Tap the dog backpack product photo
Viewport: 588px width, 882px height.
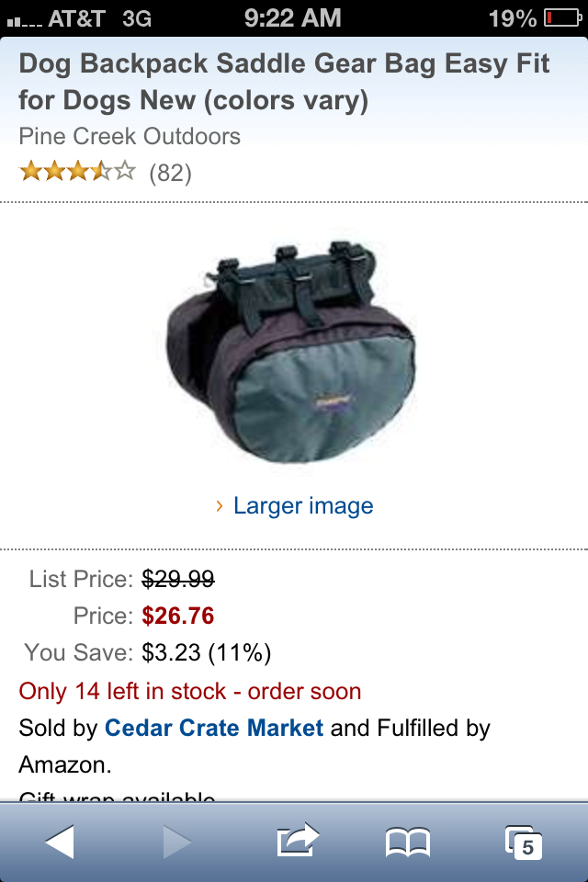[x=291, y=351]
